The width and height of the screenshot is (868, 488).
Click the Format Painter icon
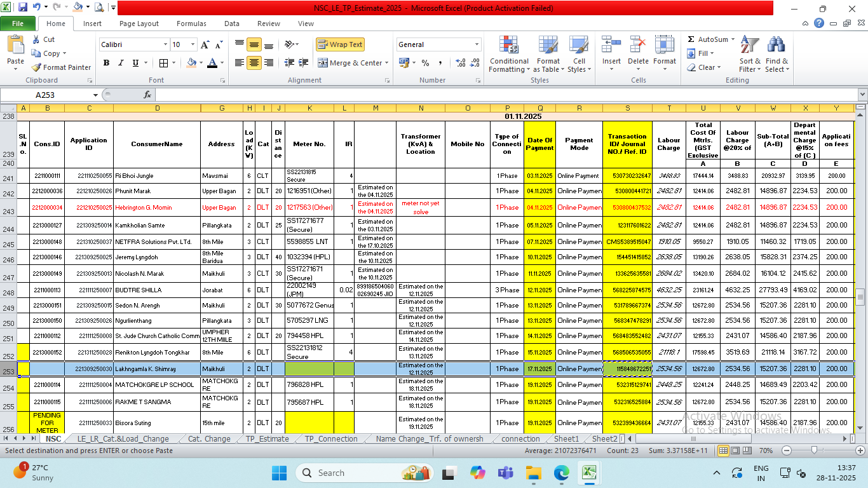click(x=37, y=67)
